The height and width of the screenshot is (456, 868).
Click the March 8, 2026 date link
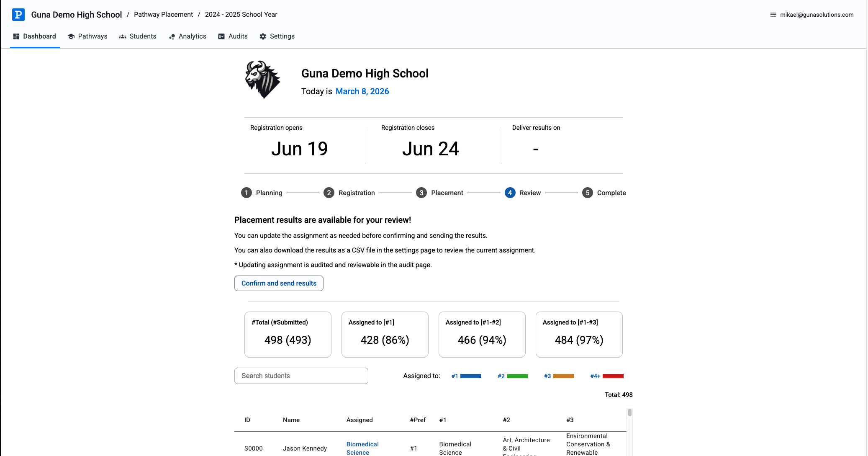362,91
